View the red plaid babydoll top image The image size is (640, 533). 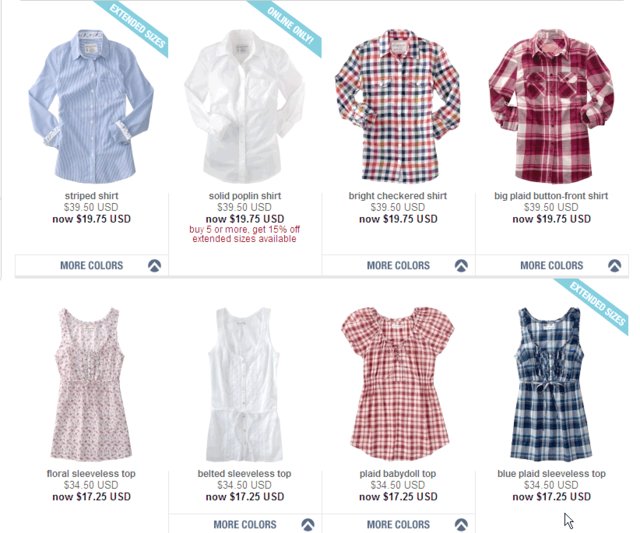click(x=398, y=384)
